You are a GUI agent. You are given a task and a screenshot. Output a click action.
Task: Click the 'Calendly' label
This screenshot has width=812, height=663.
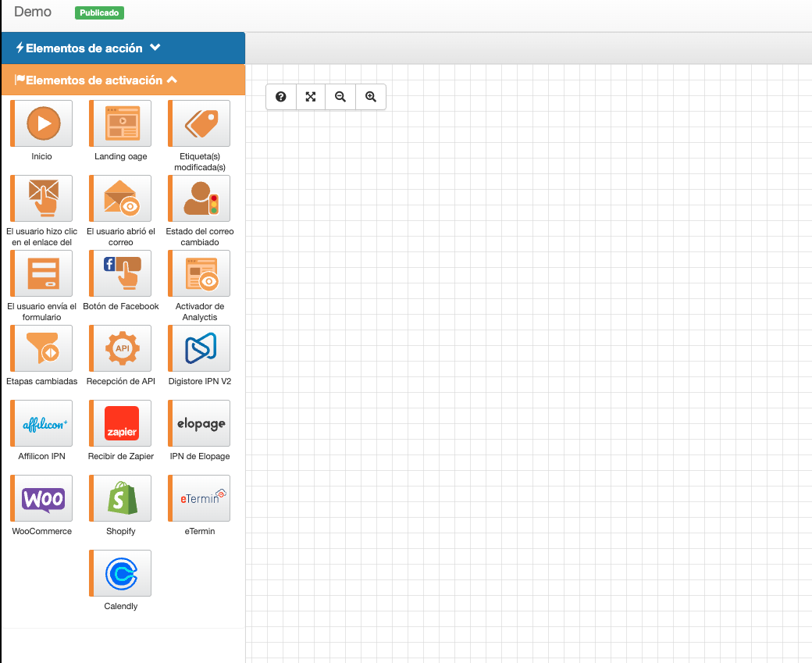coord(121,606)
